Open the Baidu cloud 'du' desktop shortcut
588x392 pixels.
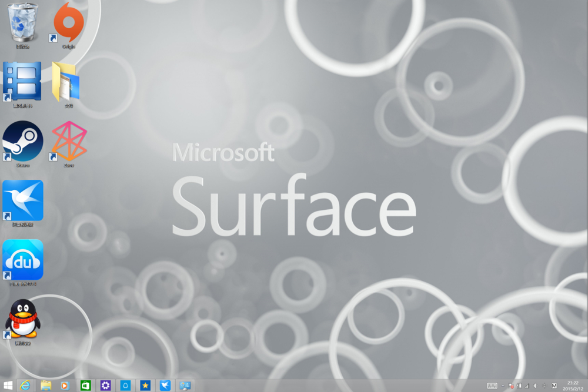(22, 262)
